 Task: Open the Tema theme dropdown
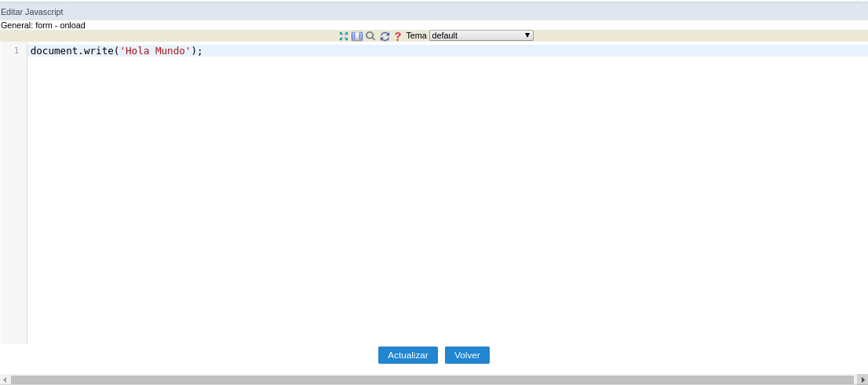[481, 35]
